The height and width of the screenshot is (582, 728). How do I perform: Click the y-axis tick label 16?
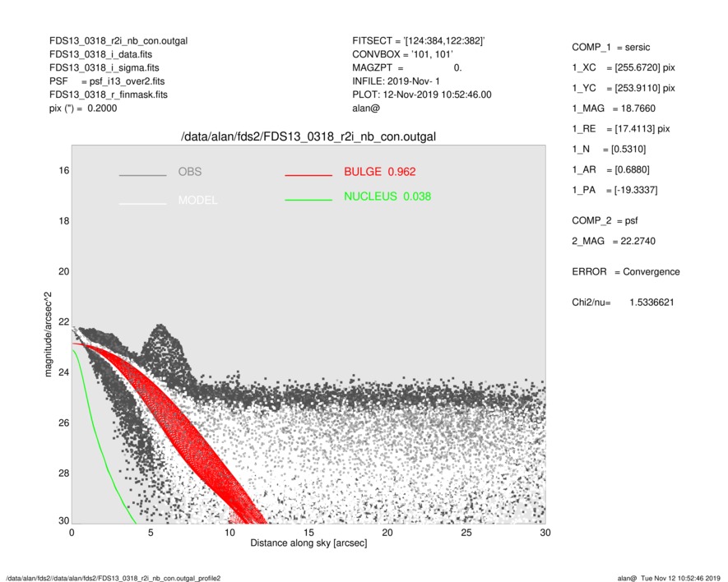coord(64,171)
